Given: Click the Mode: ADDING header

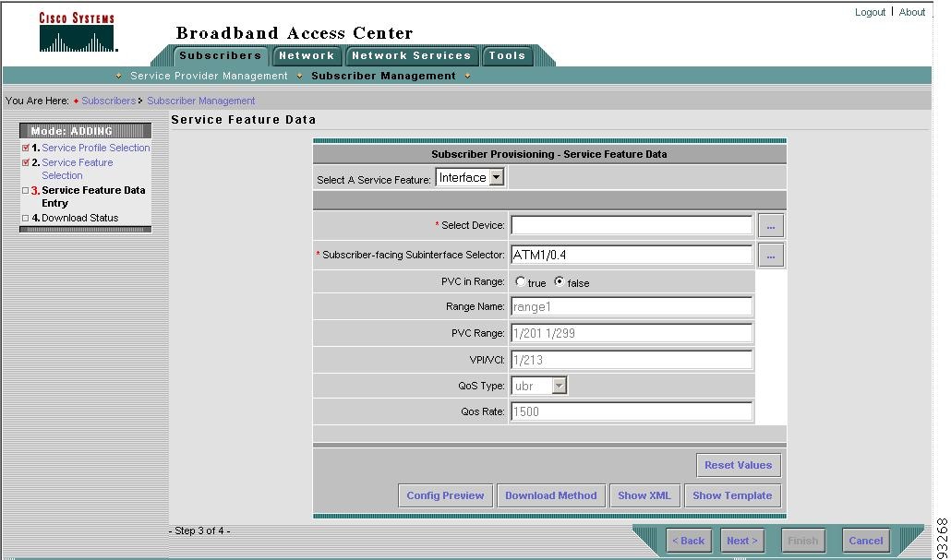Looking at the screenshot, I should coord(85,131).
